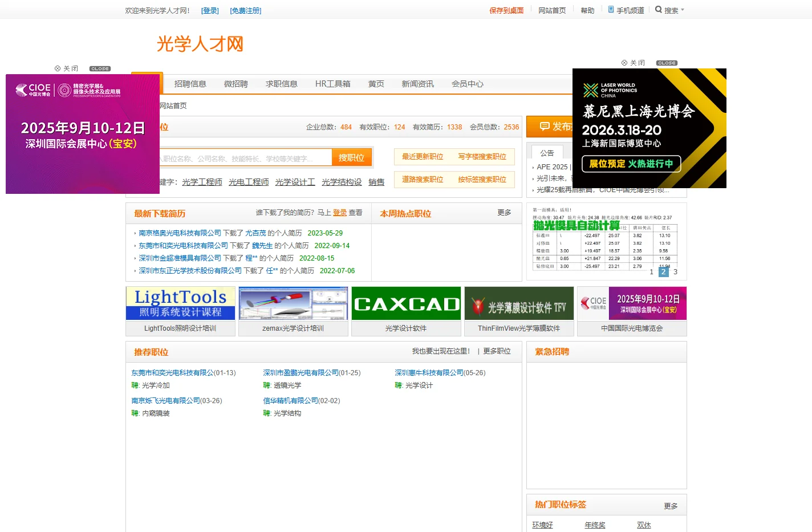Switch slideshow to page 1
Screen dimensions: 812x532
pos(651,272)
